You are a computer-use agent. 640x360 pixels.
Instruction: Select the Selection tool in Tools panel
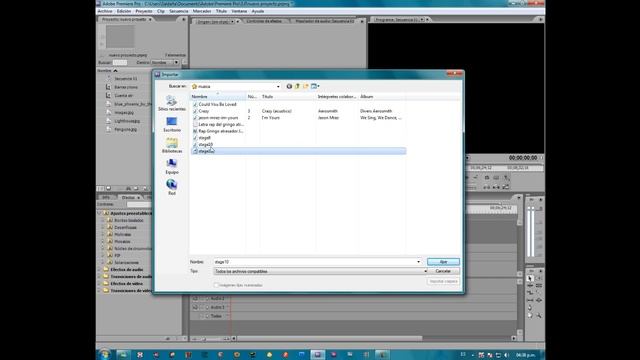coord(530,278)
